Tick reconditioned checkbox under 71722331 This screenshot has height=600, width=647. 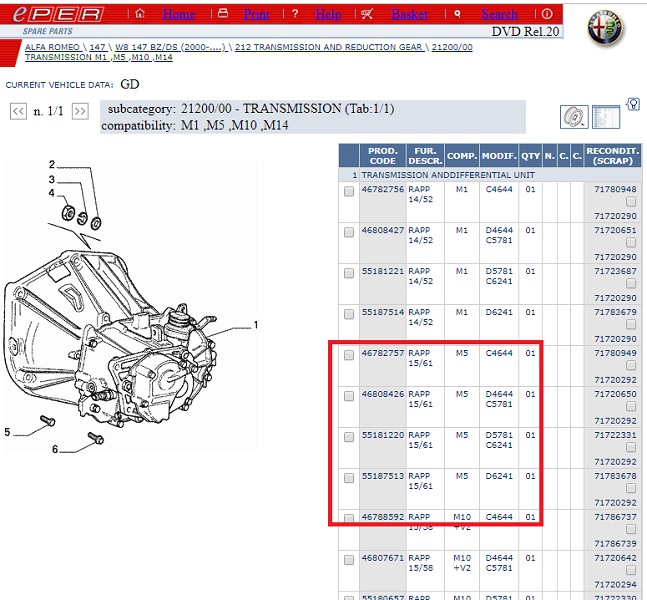[x=630, y=447]
